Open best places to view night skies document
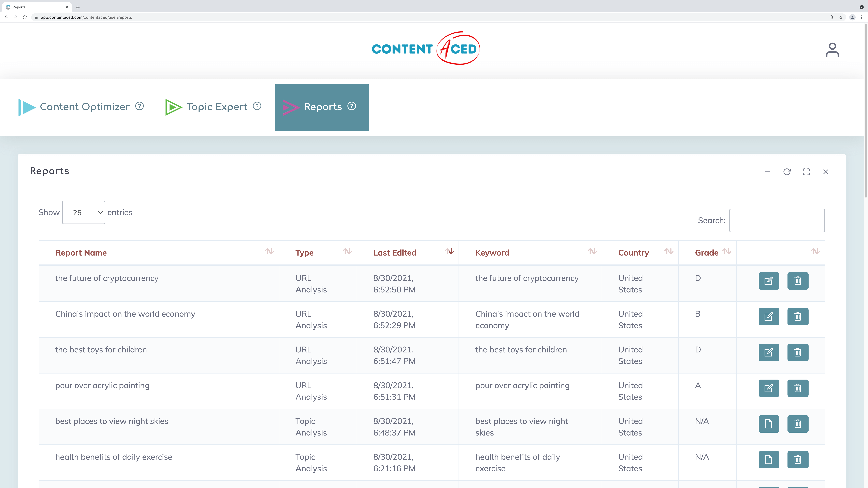Viewport: 868px width, 488px height. [x=769, y=424]
